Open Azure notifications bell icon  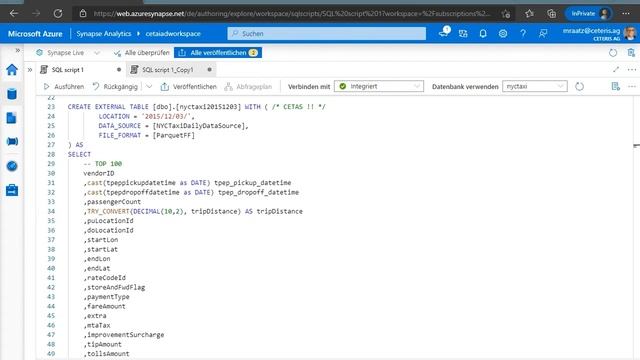pyautogui.click(x=482, y=33)
